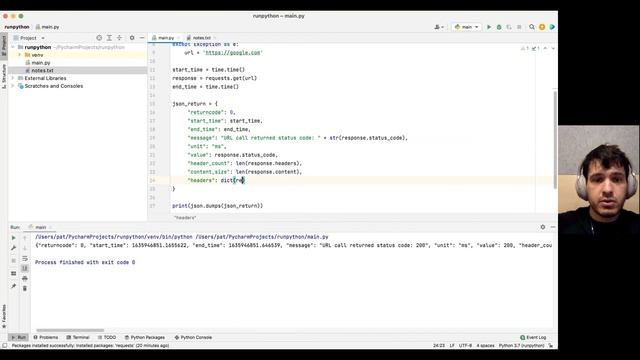Screen dimensions: 640x360
Task: Open the main run configuration dropdown
Action: point(466,27)
